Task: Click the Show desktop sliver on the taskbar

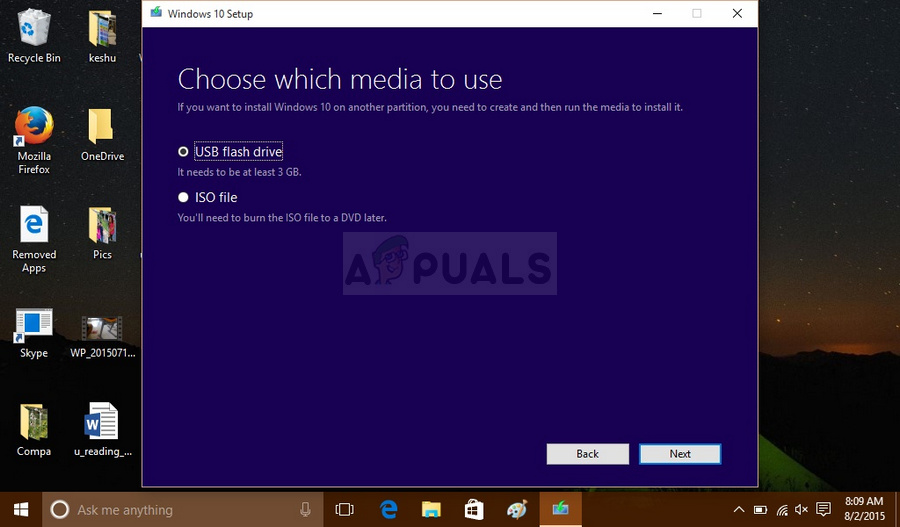Action: tap(897, 510)
